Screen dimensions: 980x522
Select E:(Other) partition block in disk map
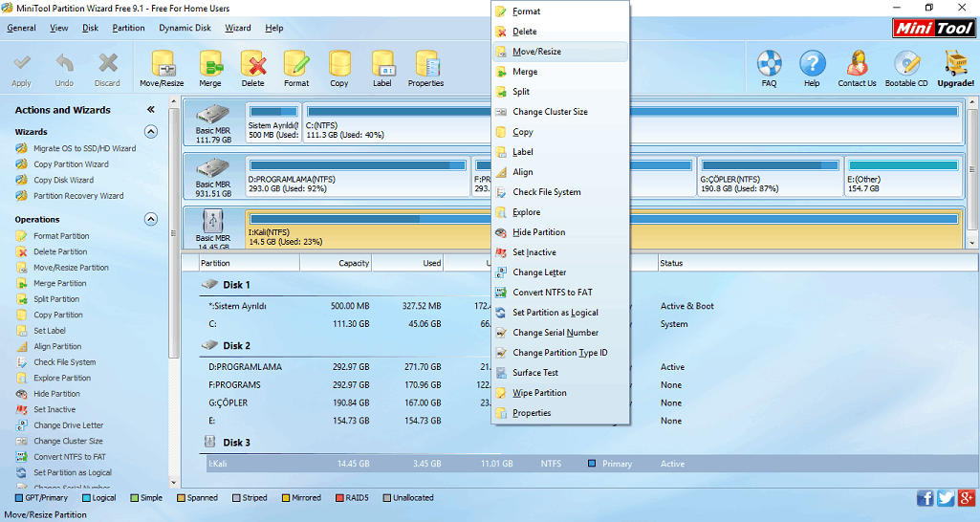pos(904,176)
